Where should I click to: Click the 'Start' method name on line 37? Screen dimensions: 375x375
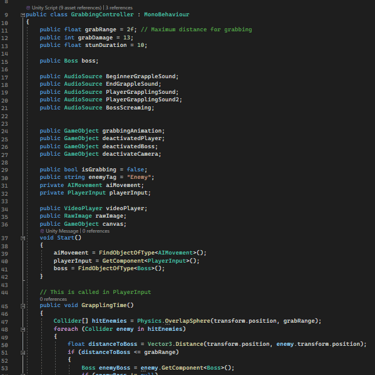click(x=65, y=238)
